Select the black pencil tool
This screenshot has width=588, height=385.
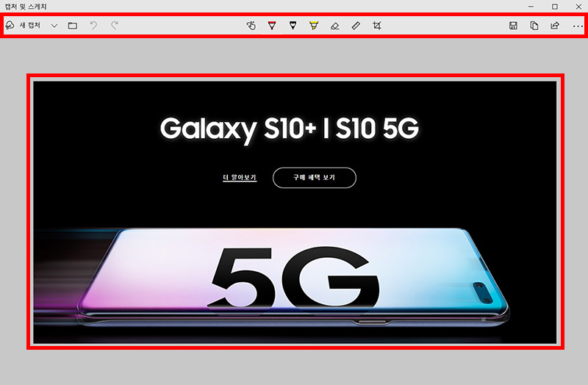click(293, 26)
